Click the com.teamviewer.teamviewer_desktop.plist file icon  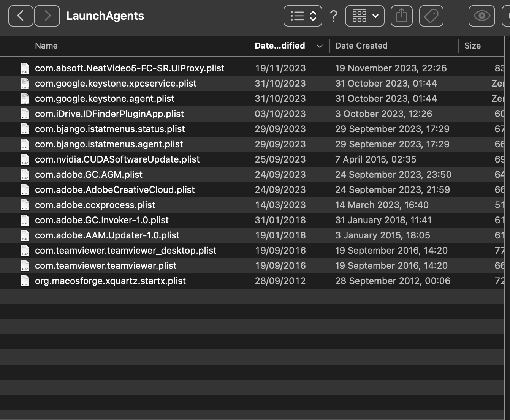(x=25, y=251)
